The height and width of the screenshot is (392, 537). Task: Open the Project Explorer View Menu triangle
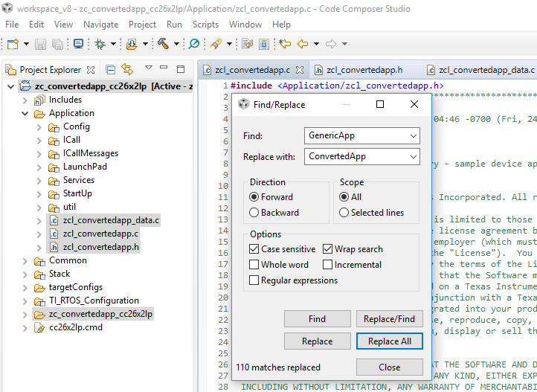point(149,68)
